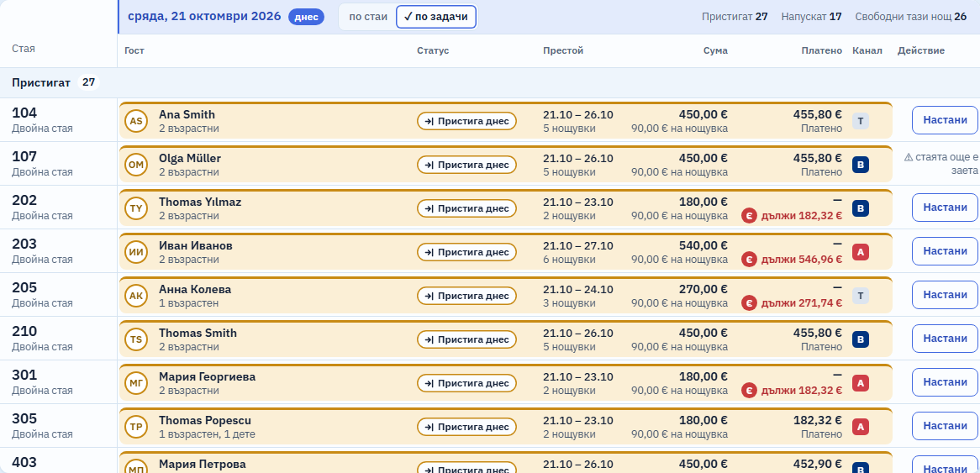Click the AS avatar for Ana Smith

click(135, 121)
